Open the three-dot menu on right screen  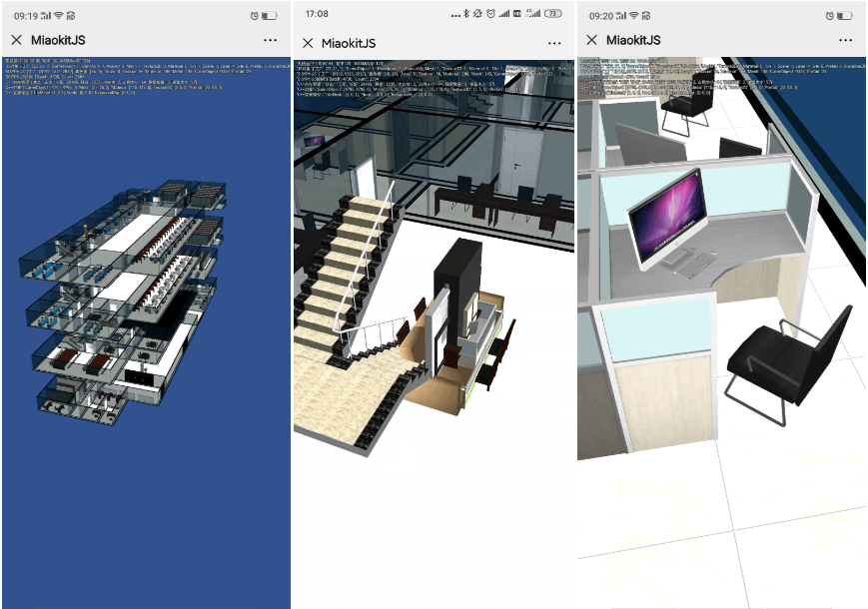coord(846,40)
